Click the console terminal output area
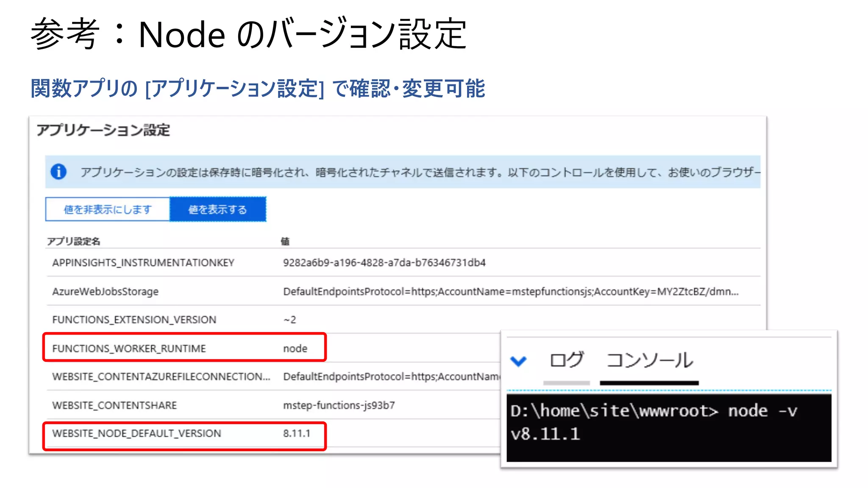This screenshot has width=868, height=488. coord(669,428)
